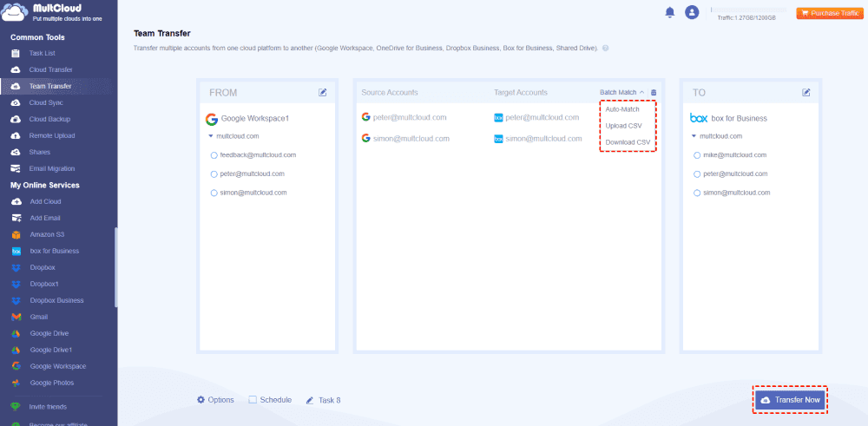Click the Add Email icon

[x=16, y=218]
